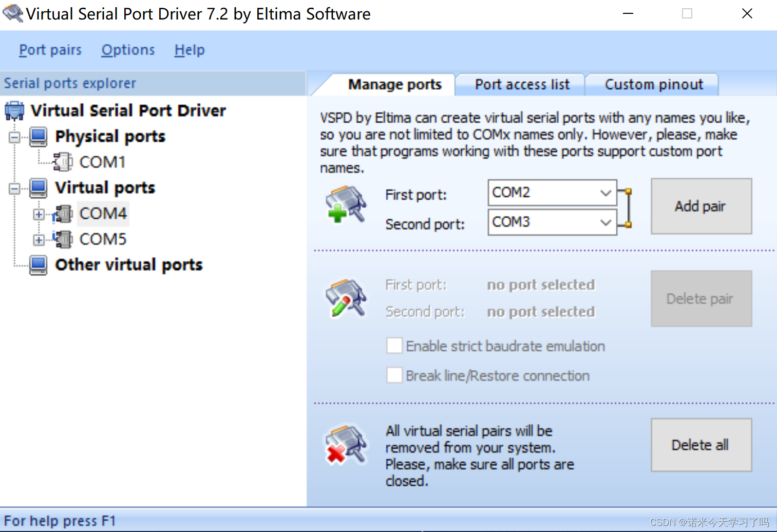Click the COM4 port connector icon

(63, 214)
